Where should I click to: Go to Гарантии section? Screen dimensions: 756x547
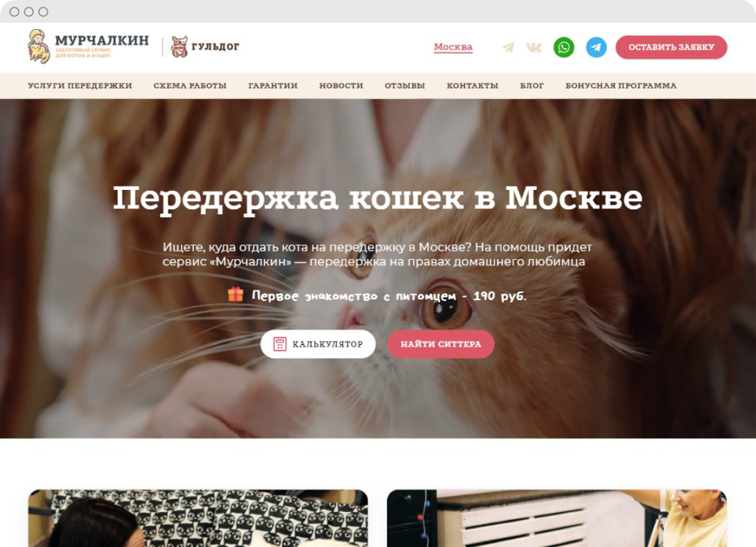pos(273,86)
